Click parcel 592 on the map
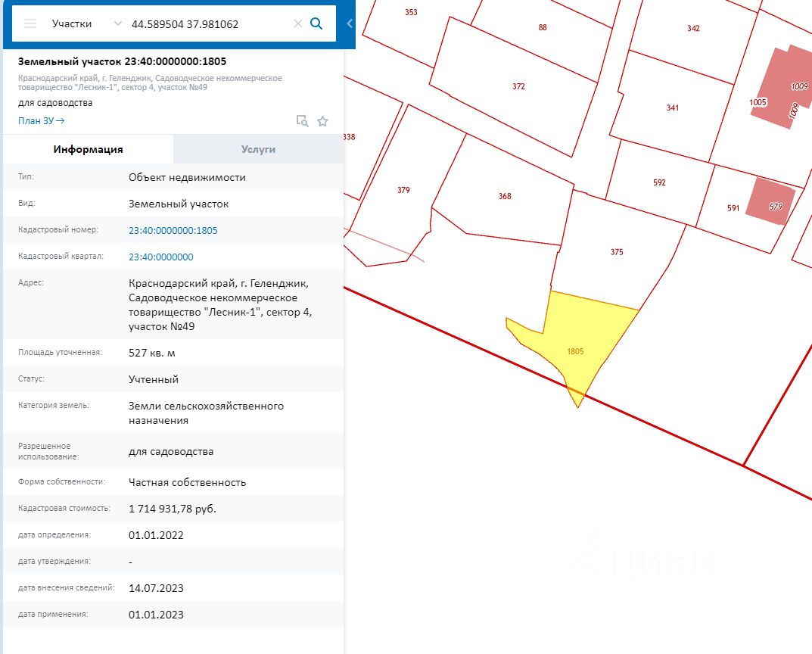 point(659,182)
